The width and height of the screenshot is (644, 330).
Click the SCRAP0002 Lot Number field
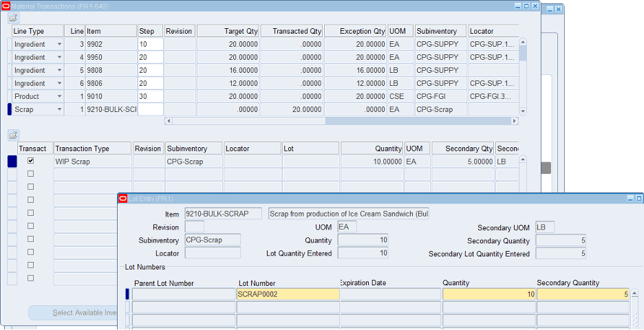(288, 294)
